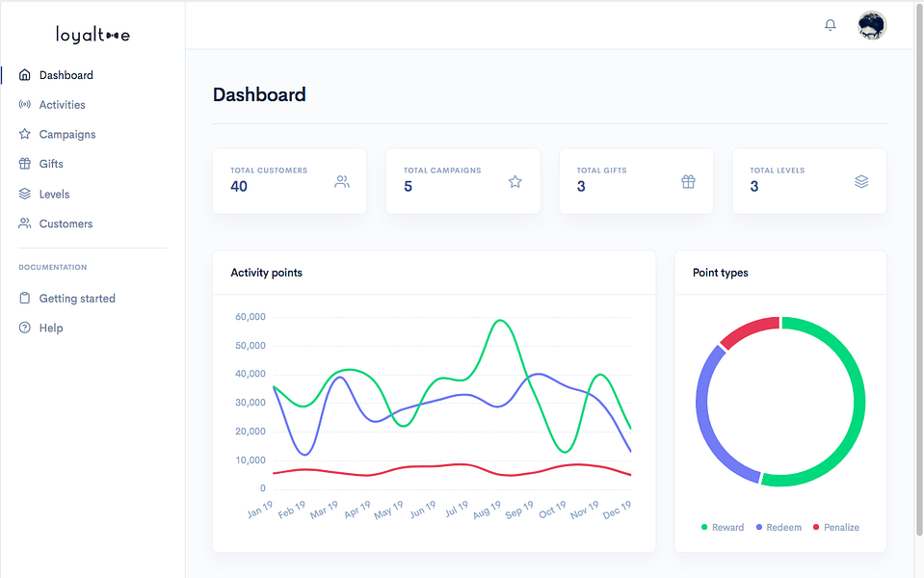Go to the Customers page
The image size is (924, 578).
(66, 223)
